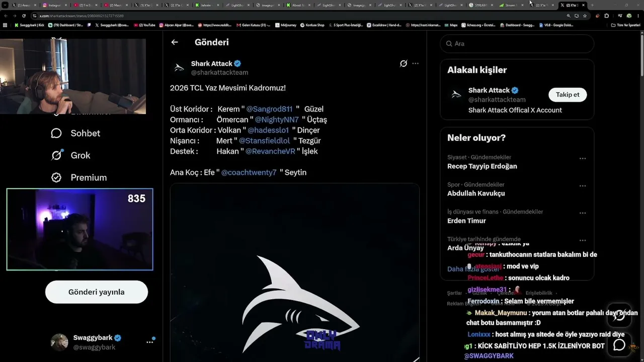Screen dimensions: 644x362
Task: Open the @RevancheVR mention link
Action: [270, 151]
